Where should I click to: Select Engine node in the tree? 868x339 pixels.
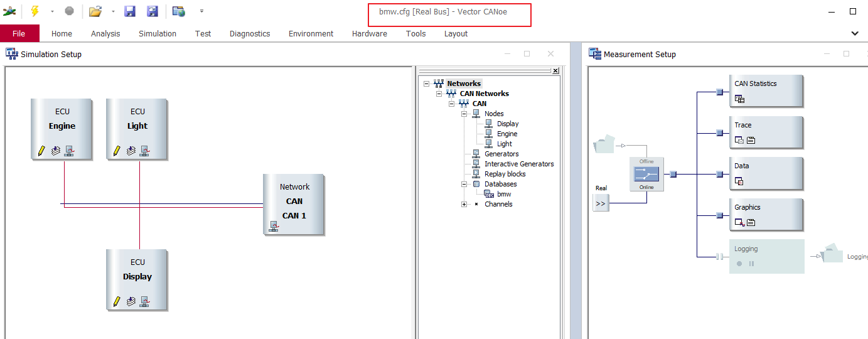coord(507,134)
